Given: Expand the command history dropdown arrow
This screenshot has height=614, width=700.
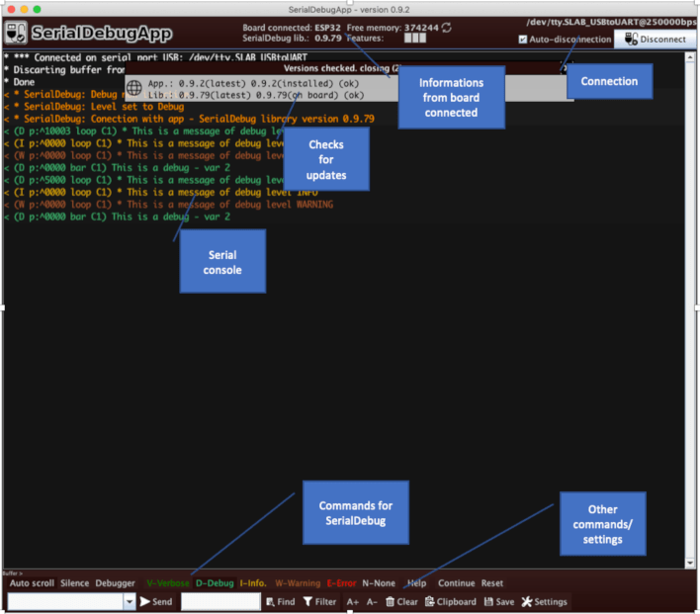Looking at the screenshot, I should [129, 601].
